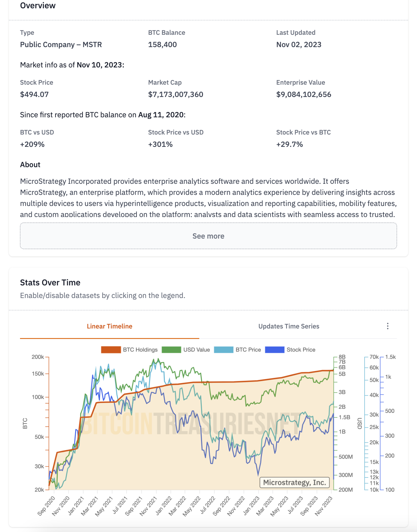Viewport: 417px width, 532px height.
Task: Click the Aug 11, 2020 first reported date
Action: pyautogui.click(x=161, y=115)
